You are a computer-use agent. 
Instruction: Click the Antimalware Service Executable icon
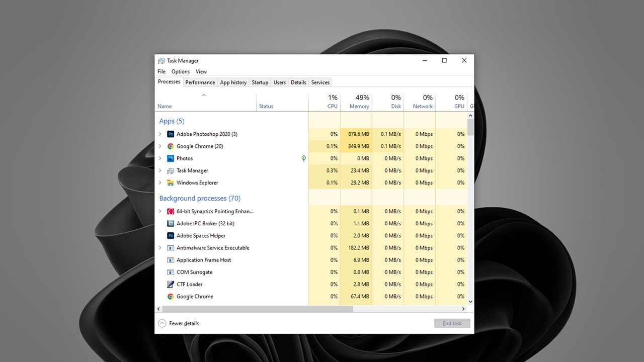click(x=171, y=248)
